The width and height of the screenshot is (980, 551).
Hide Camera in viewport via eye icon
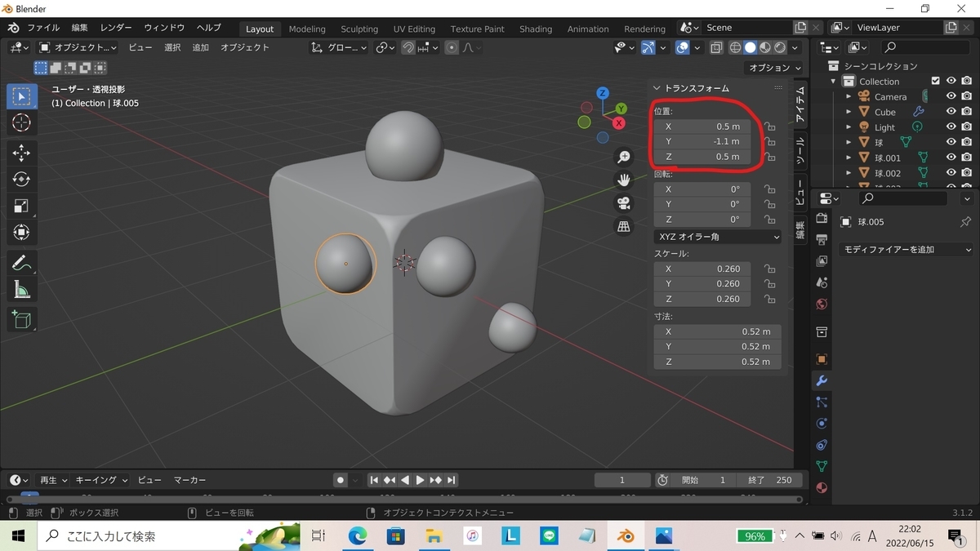951,96
